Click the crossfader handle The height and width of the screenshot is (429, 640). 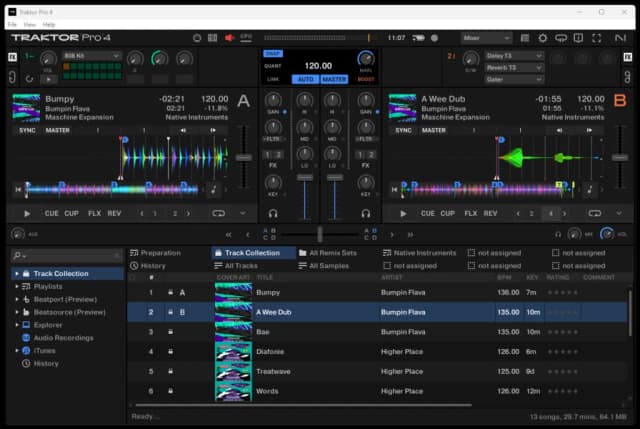(320, 234)
